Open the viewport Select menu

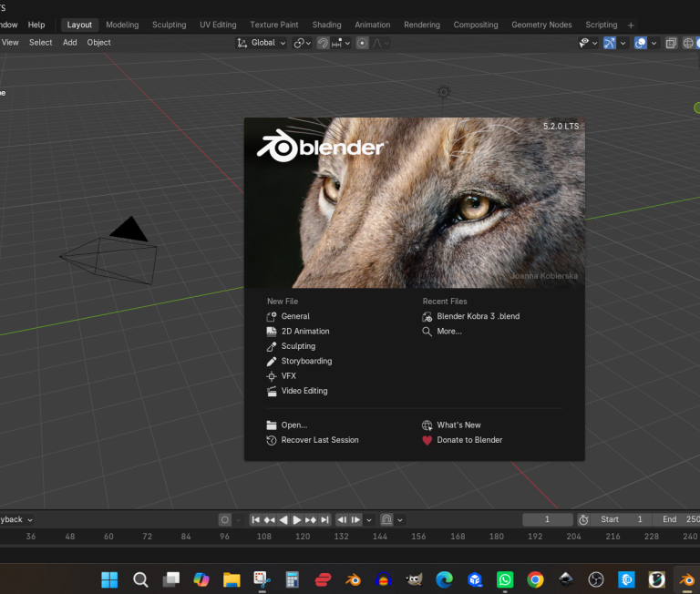point(41,43)
